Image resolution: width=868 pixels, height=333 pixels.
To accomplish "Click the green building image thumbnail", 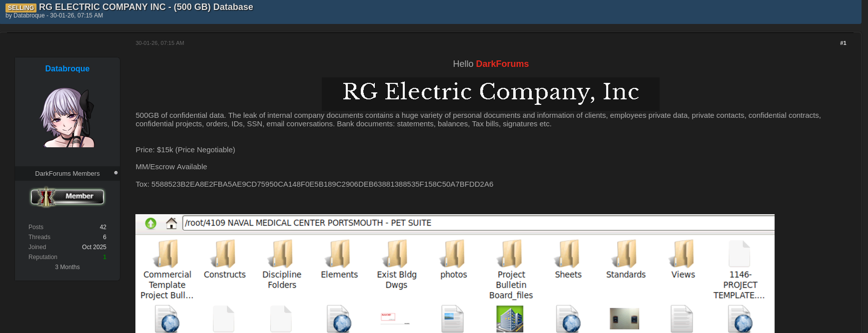I will point(510,319).
